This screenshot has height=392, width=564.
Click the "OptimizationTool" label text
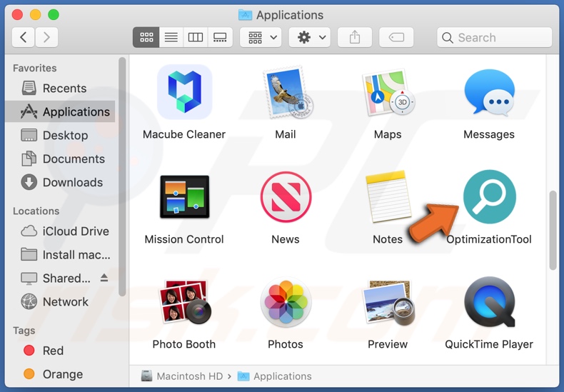coord(489,239)
